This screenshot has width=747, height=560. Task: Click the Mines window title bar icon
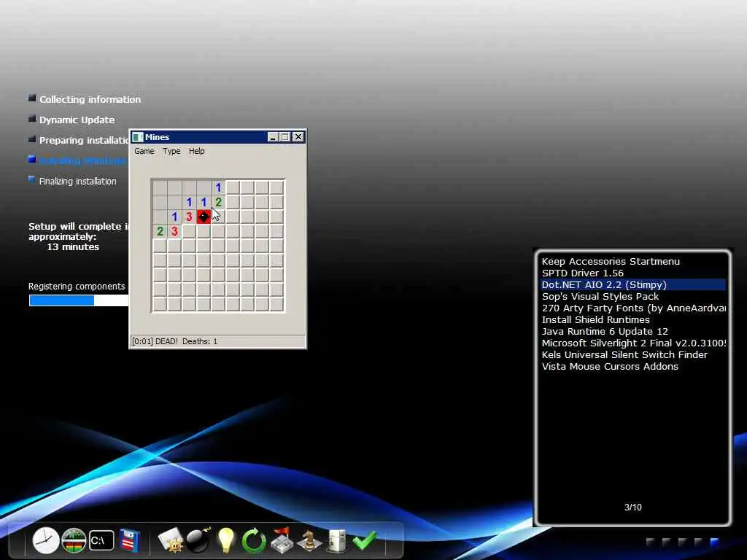(x=138, y=137)
